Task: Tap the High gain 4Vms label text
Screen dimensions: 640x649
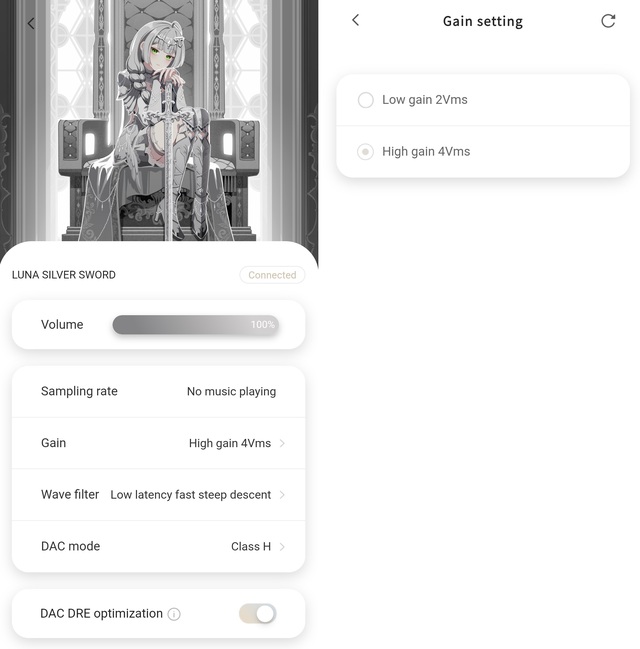Action: [426, 151]
